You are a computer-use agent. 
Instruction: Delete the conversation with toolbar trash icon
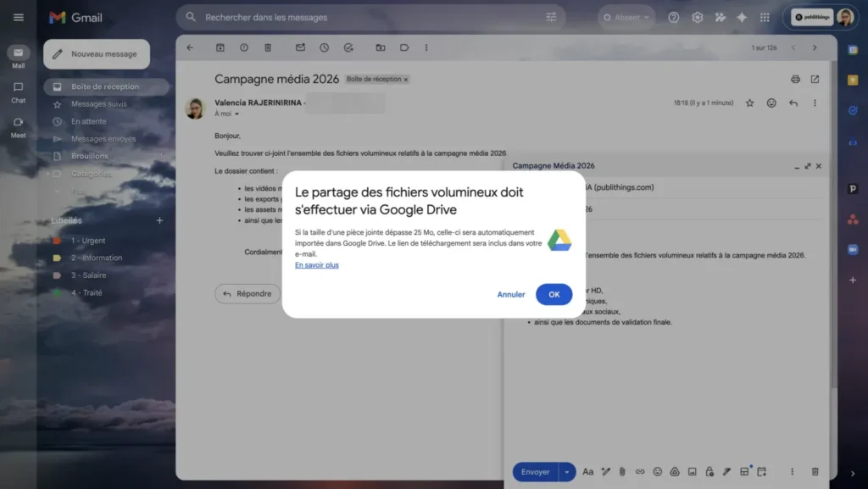pos(267,47)
